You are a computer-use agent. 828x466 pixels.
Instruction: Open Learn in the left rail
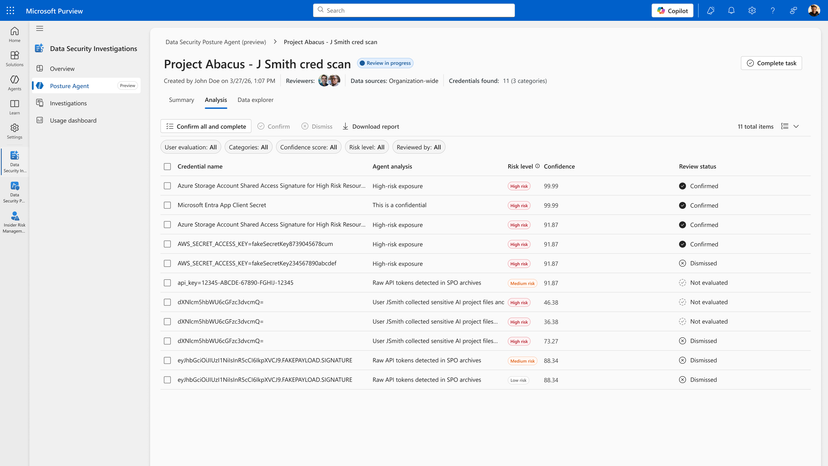tap(14, 107)
